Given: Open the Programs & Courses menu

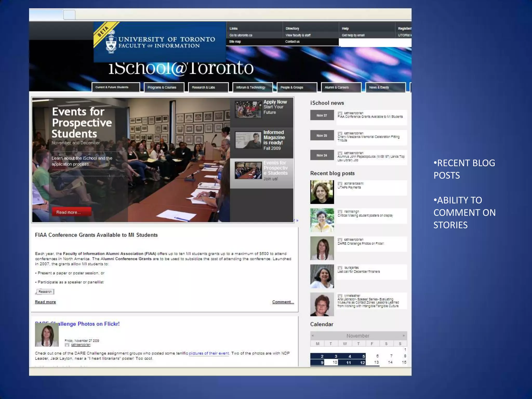Looking at the screenshot, I should tap(164, 87).
